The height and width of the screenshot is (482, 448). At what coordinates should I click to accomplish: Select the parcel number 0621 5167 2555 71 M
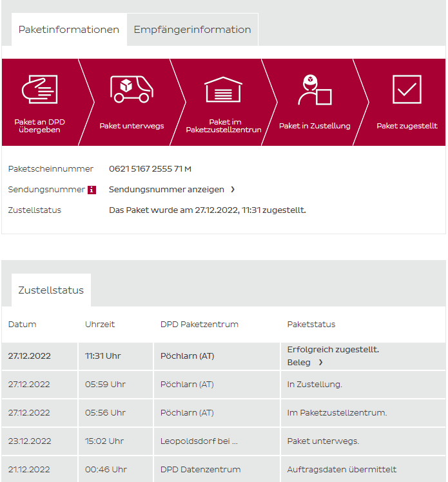coord(150,169)
